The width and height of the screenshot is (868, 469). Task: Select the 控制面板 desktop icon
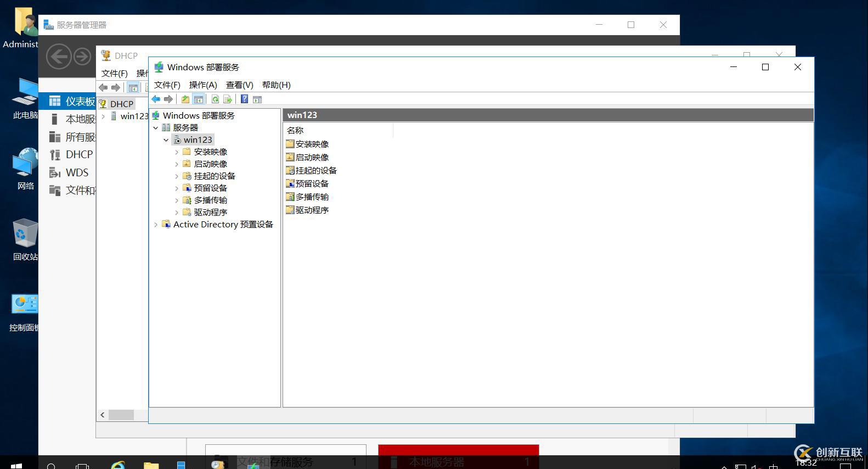(24, 312)
